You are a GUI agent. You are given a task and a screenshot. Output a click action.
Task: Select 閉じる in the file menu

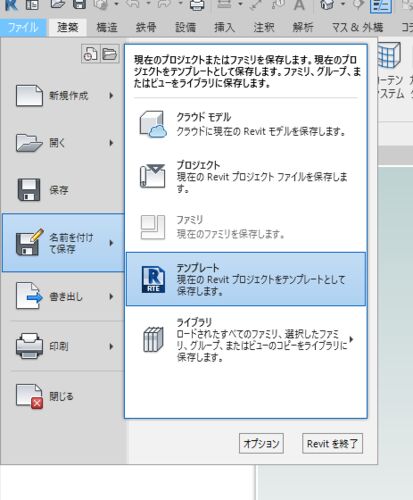[x=63, y=396]
